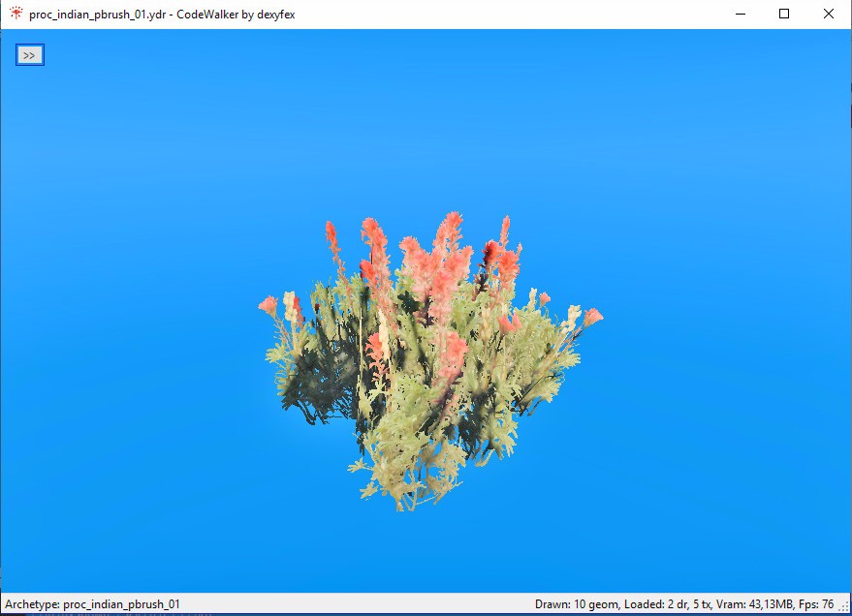Click the Fps: 76 status entry
Image resolution: width=852 pixels, height=616 pixels.
pyautogui.click(x=816, y=604)
